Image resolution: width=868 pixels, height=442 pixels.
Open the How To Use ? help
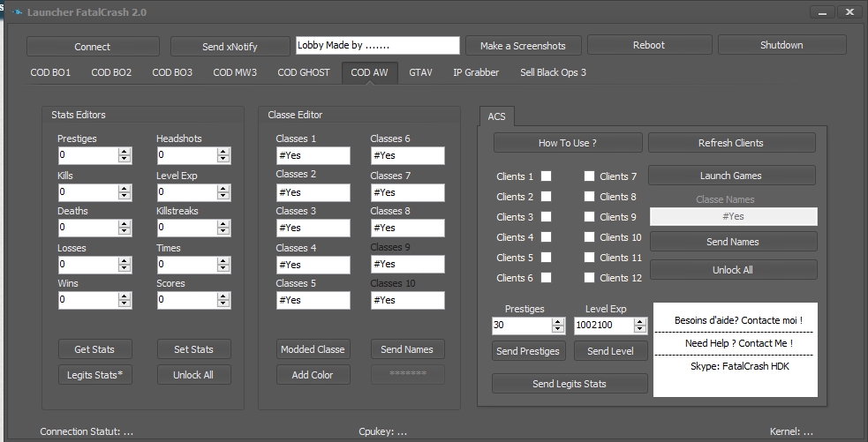click(568, 143)
